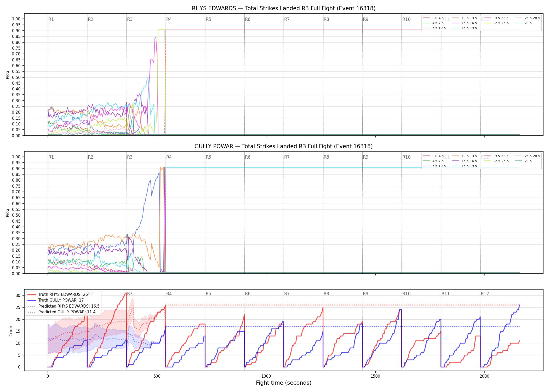
Task: Click the Fight time (seconds) axis label
Action: 284,383
